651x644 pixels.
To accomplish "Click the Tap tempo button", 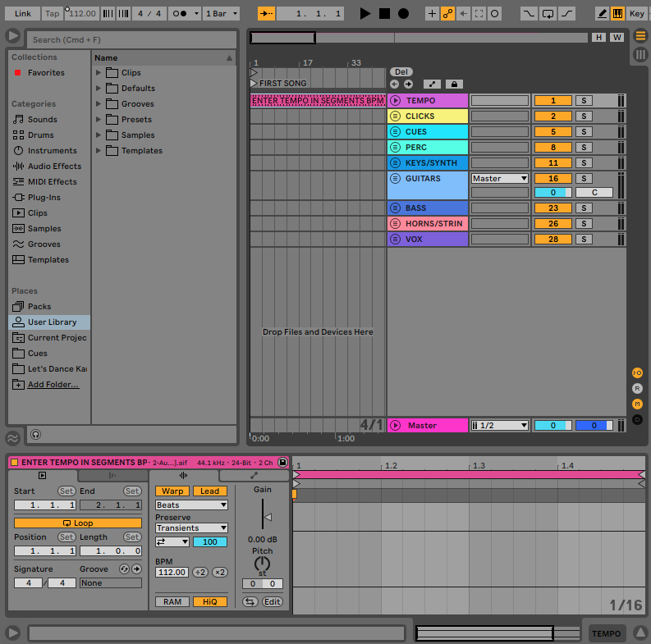I will (53, 14).
